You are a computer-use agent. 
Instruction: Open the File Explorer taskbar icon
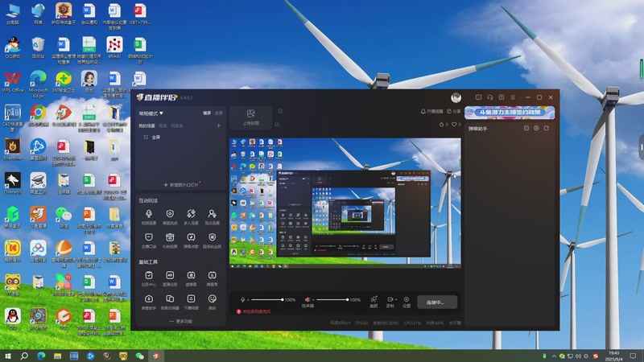tap(57, 356)
